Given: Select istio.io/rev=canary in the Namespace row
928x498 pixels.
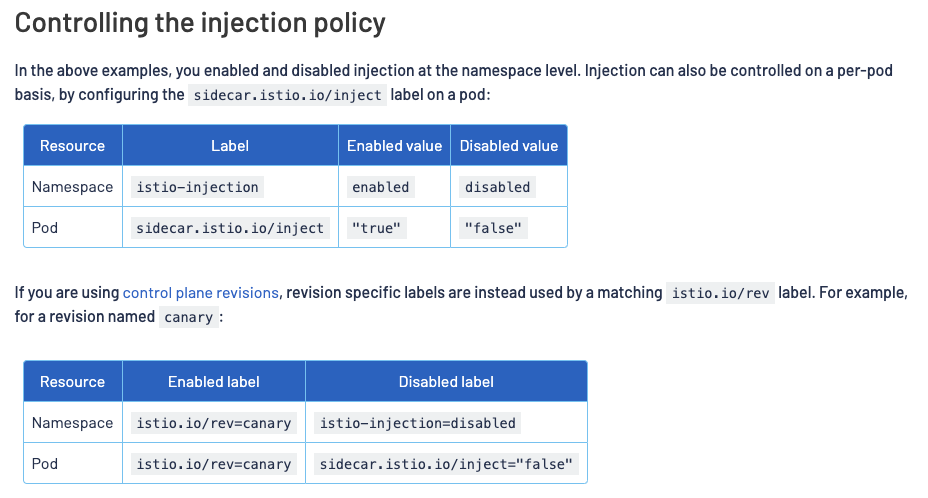Looking at the screenshot, I should click(214, 423).
